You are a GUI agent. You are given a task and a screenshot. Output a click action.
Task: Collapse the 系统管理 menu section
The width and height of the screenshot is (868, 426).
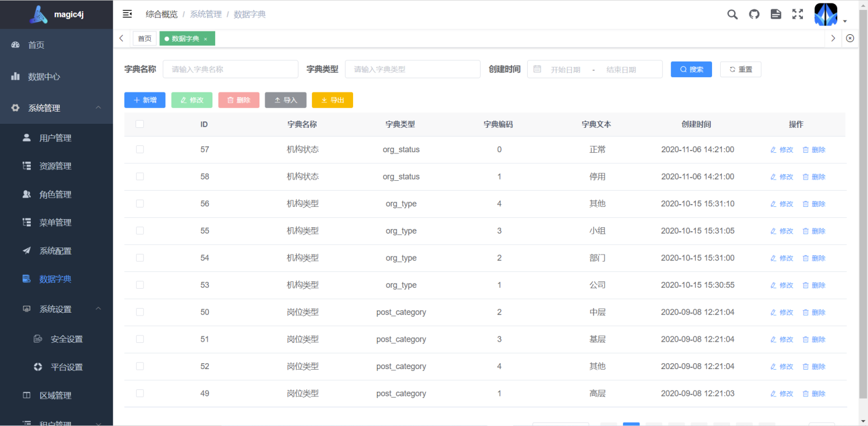56,108
